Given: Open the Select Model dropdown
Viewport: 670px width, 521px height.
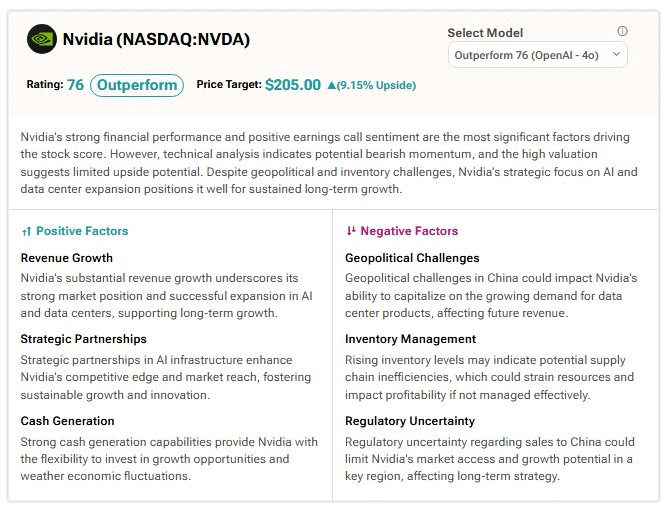Looking at the screenshot, I should click(537, 55).
